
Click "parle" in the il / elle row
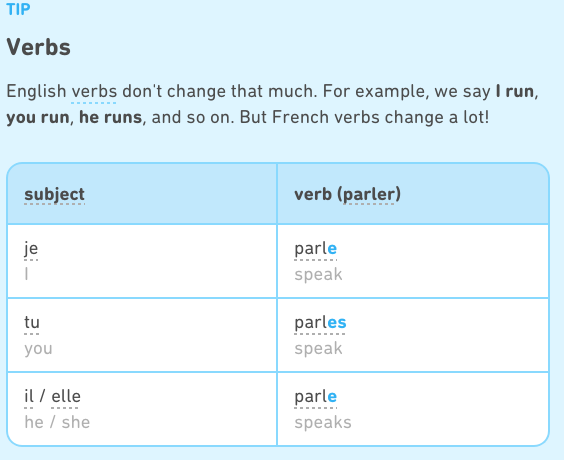pyautogui.click(x=315, y=397)
